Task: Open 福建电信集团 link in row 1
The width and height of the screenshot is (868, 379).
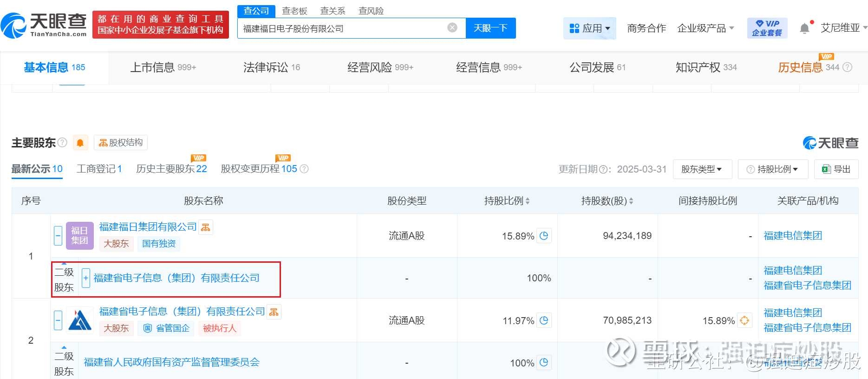Action: click(793, 236)
